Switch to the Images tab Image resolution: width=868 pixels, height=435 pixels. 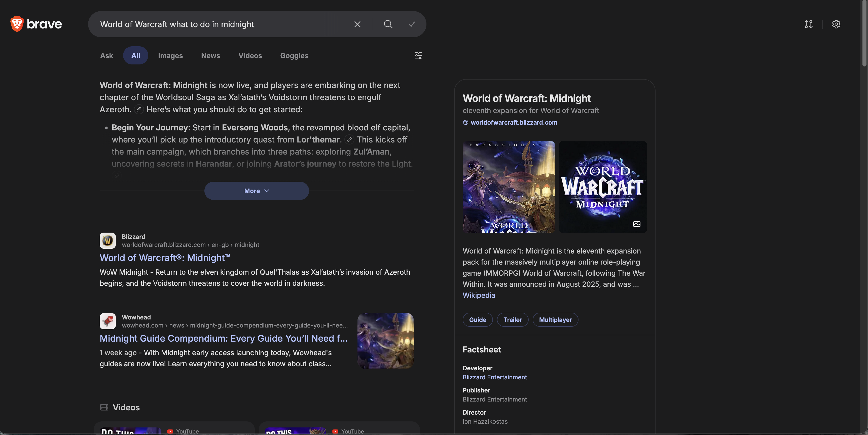tap(170, 56)
